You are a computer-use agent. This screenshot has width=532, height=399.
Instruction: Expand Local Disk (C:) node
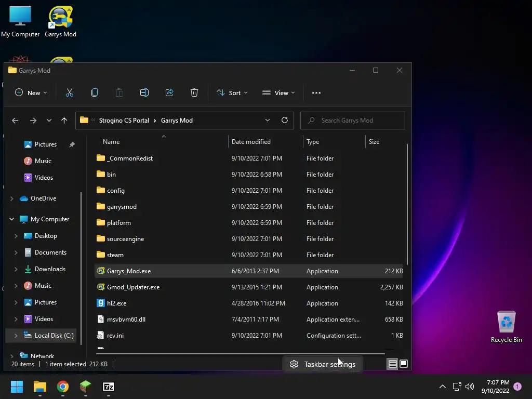point(16,336)
